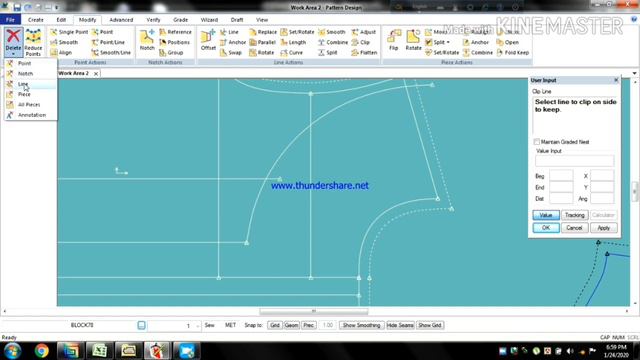Select the notch Reference tool
The image size is (640, 360).
(175, 32)
